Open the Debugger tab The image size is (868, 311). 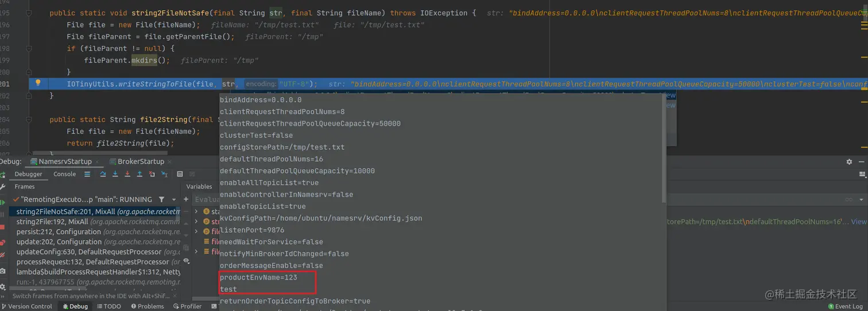point(28,174)
